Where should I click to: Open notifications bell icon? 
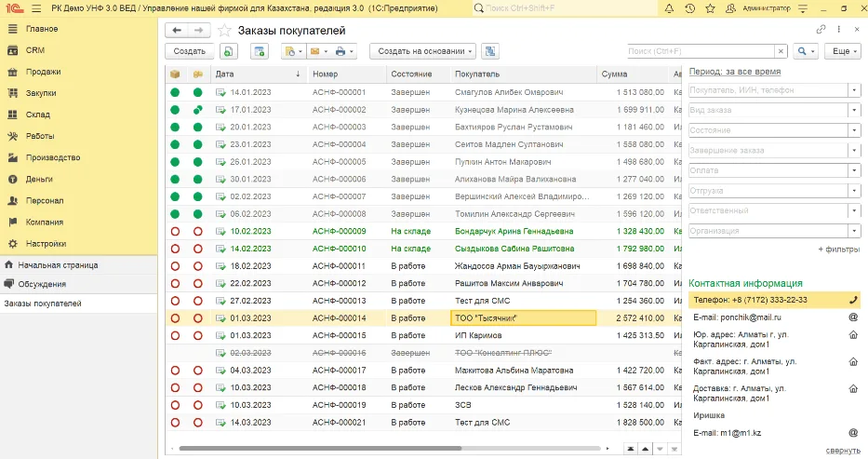click(x=669, y=8)
